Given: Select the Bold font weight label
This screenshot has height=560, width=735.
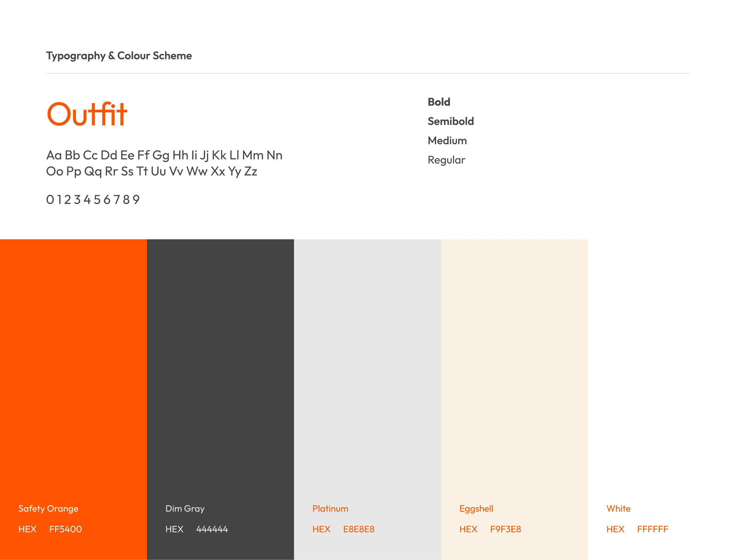Looking at the screenshot, I should coord(439,102).
